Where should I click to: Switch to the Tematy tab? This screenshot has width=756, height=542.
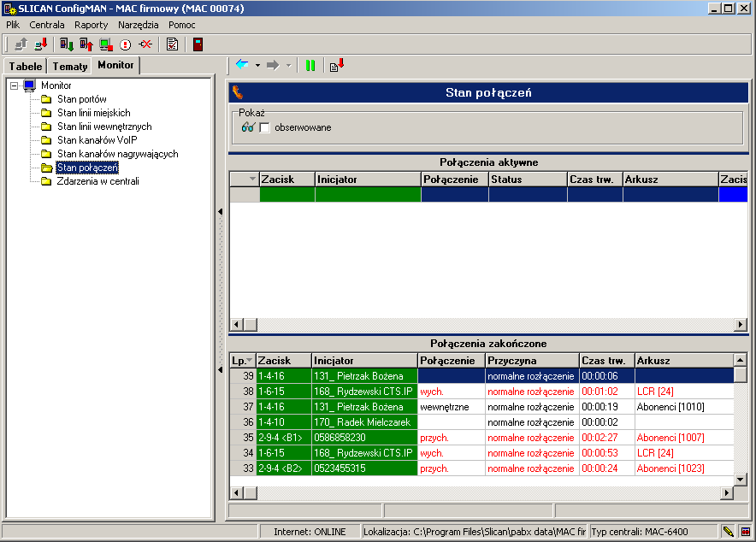(70, 67)
